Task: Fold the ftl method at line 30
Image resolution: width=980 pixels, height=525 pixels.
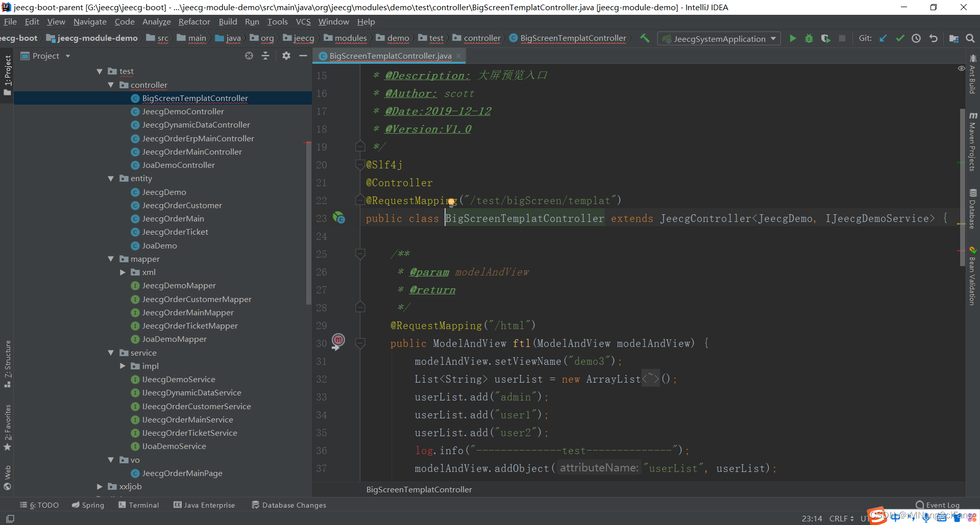Action: 360,343
